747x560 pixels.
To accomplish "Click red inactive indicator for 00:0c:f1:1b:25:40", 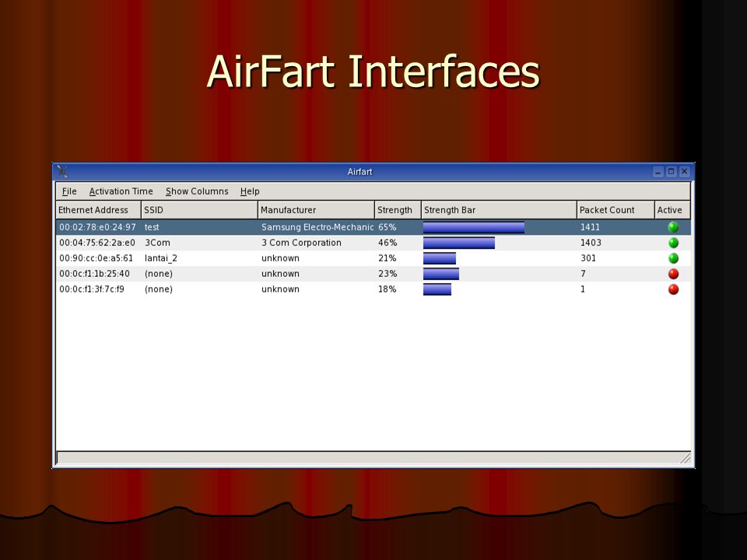I will tap(673, 274).
